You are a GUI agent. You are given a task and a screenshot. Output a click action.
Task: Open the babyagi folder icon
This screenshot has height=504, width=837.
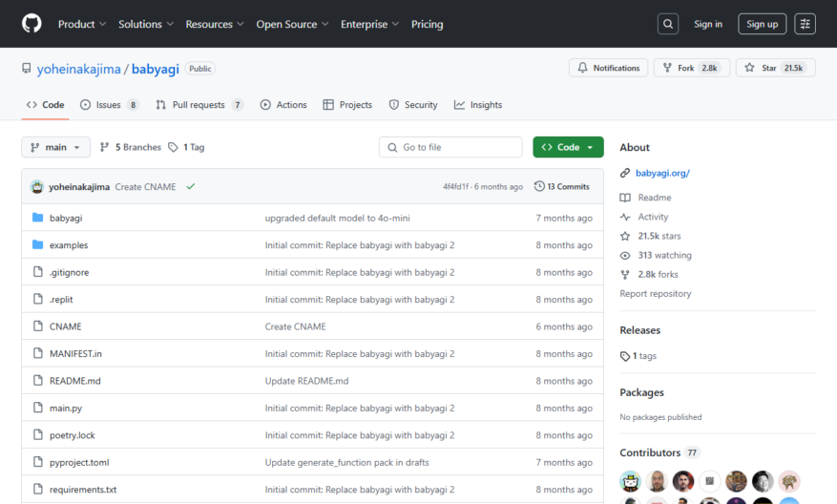click(x=37, y=218)
